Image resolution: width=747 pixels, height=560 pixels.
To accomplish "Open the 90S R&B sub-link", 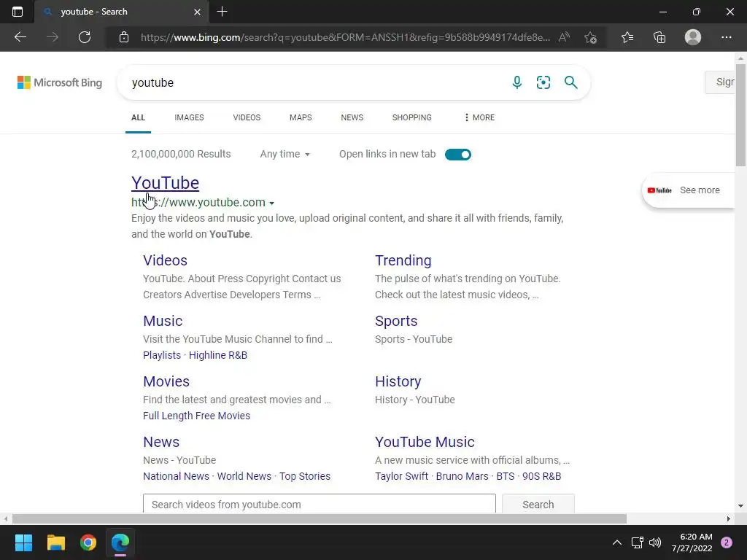I will point(542,476).
